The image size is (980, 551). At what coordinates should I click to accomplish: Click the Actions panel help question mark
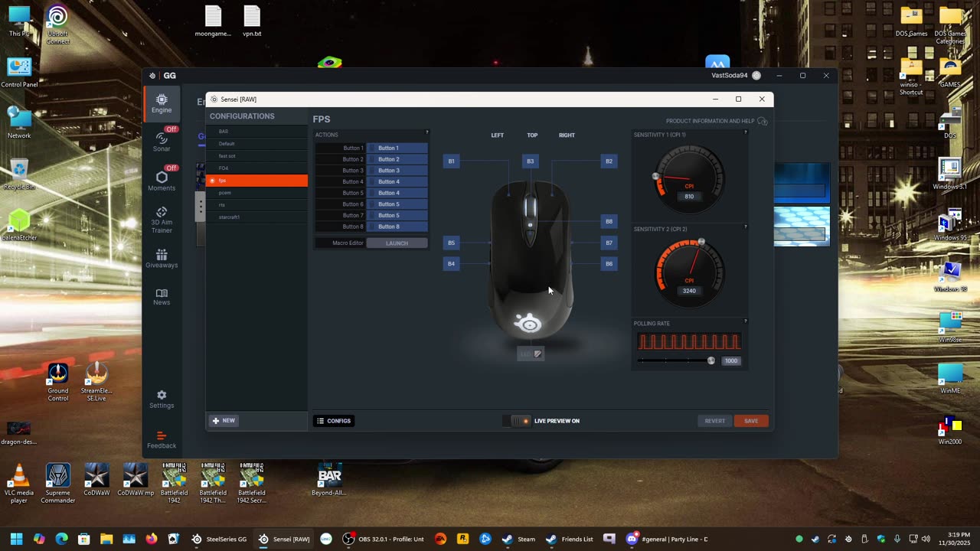point(427,133)
